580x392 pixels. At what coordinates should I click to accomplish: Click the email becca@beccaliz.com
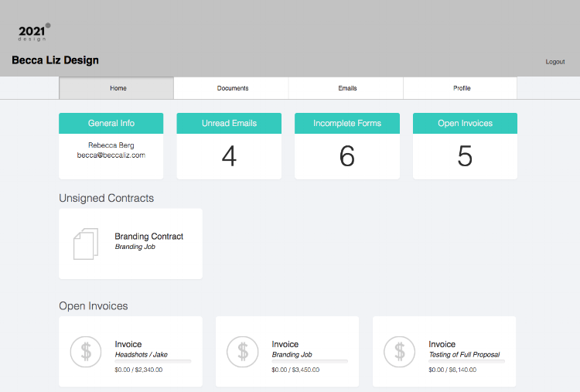pyautogui.click(x=111, y=155)
